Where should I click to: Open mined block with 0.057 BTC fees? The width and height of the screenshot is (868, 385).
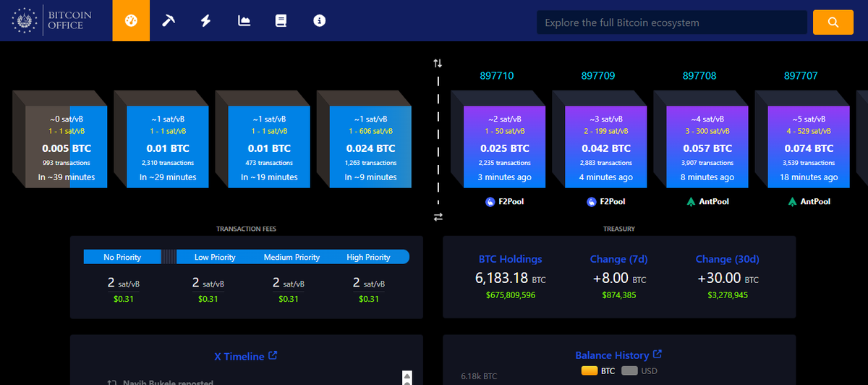click(707, 148)
